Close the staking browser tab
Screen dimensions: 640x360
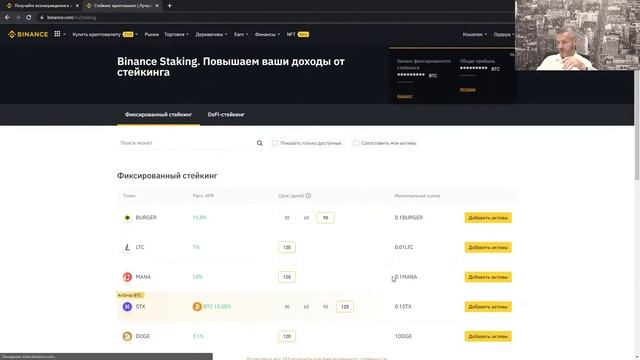tap(157, 6)
